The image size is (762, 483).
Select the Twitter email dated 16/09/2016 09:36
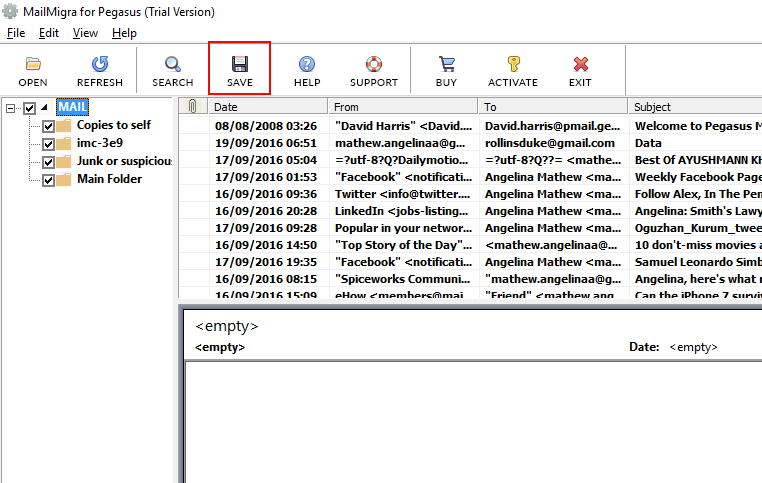470,194
